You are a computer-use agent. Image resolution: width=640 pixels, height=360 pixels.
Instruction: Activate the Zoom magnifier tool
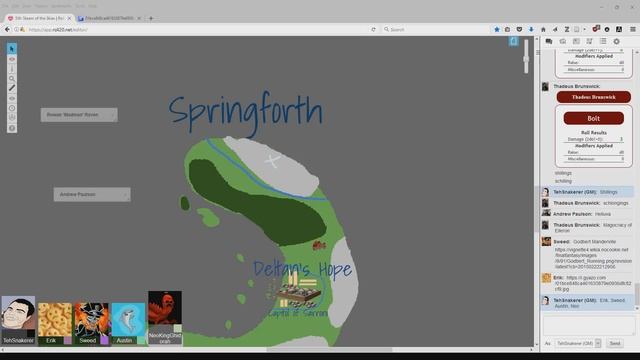pos(12,79)
